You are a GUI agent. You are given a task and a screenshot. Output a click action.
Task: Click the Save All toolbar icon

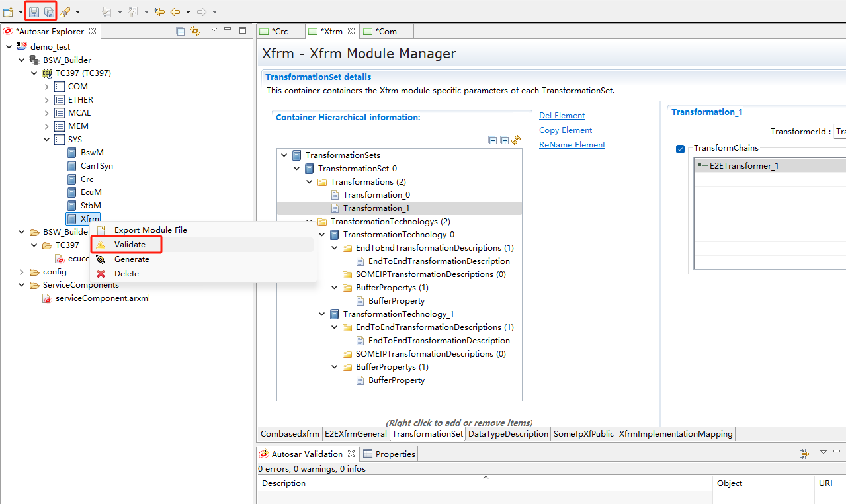pyautogui.click(x=49, y=12)
